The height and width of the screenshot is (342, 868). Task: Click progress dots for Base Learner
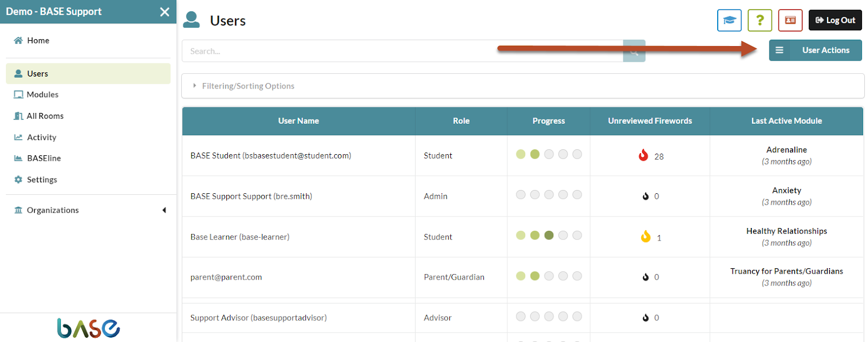[x=549, y=235]
